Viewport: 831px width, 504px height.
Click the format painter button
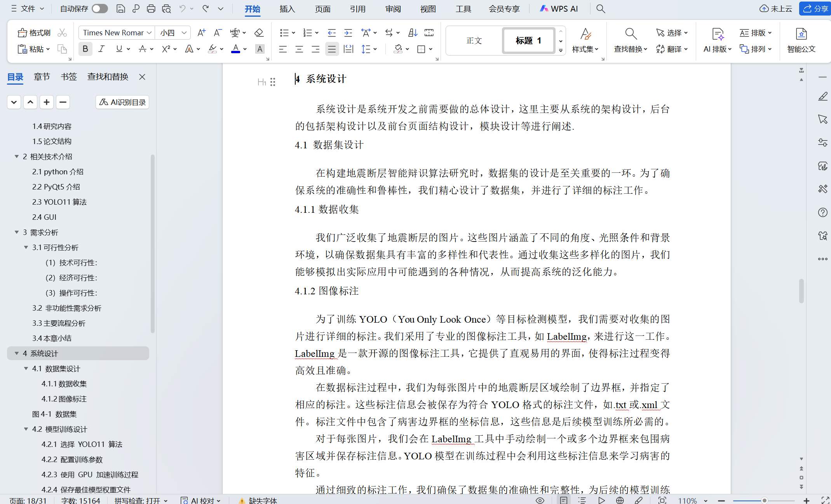point(34,33)
